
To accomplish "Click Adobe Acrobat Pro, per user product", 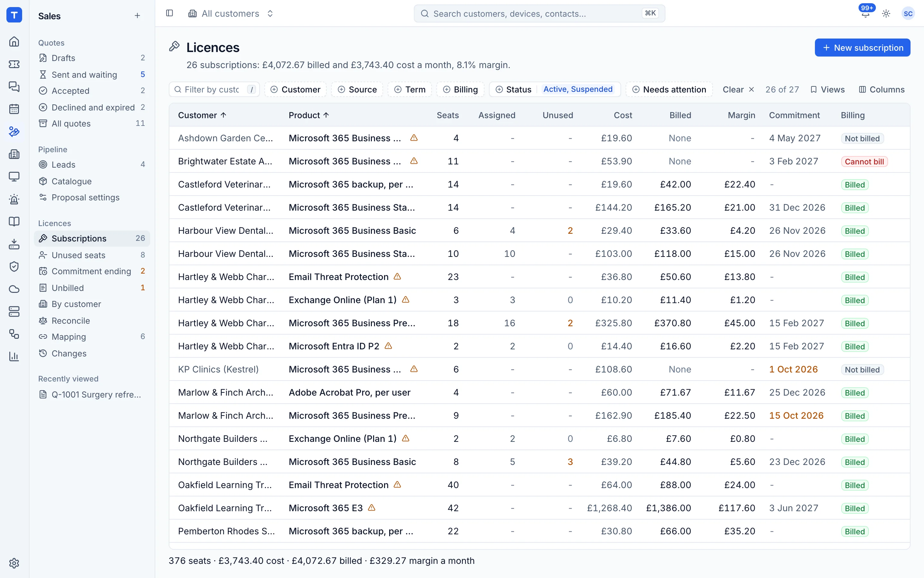I will coord(349,392).
